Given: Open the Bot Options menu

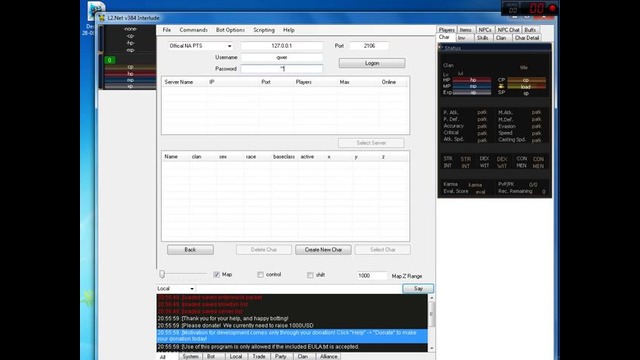Looking at the screenshot, I should click(x=230, y=30).
